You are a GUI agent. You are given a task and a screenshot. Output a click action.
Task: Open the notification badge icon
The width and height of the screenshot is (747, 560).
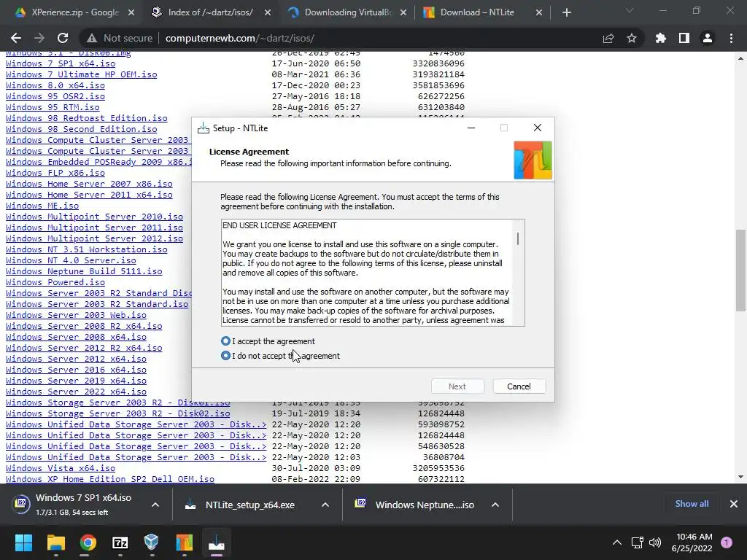click(727, 542)
